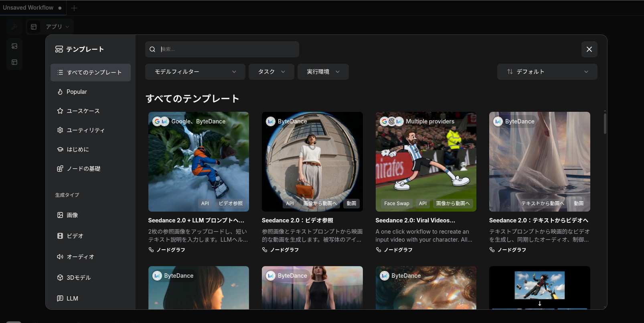Click the layout icon next to アプリ
The width and height of the screenshot is (644, 323).
pyautogui.click(x=34, y=27)
